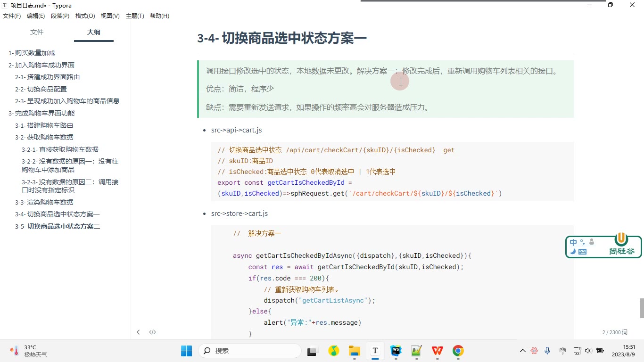Image resolution: width=644 pixels, height=362 pixels.
Task: Click the microphone icon in system tray
Action: (x=547, y=351)
